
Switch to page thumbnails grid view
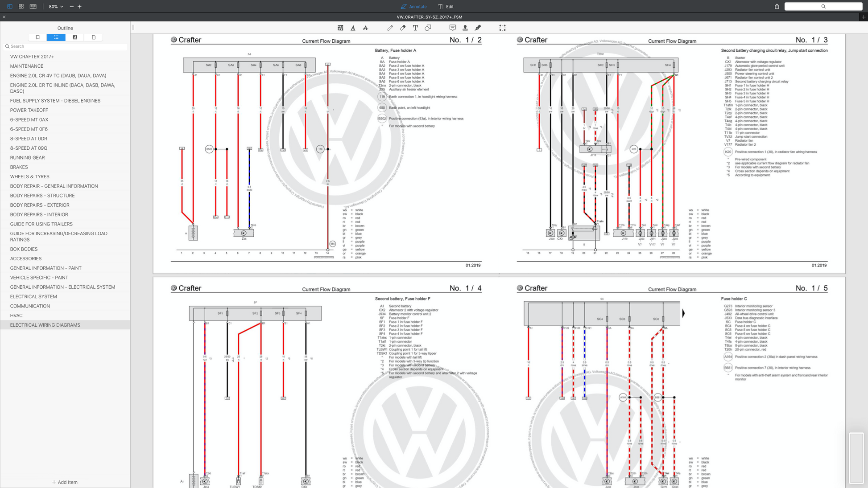pos(21,6)
